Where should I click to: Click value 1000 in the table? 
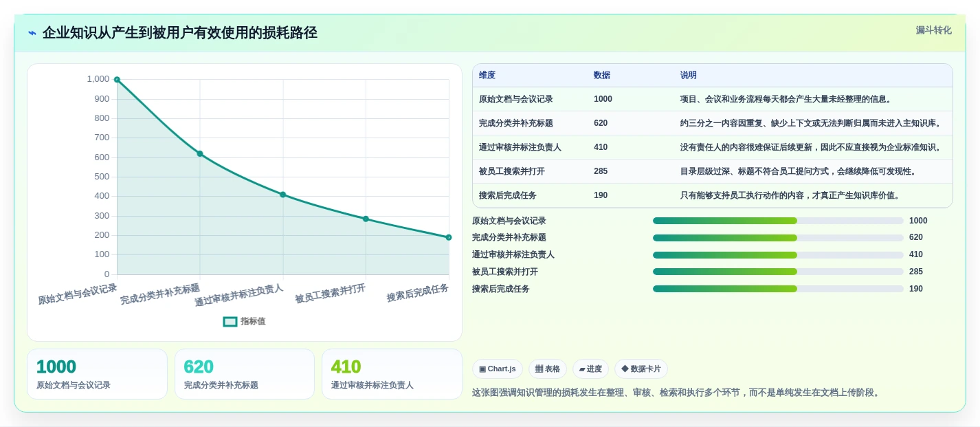(603, 99)
